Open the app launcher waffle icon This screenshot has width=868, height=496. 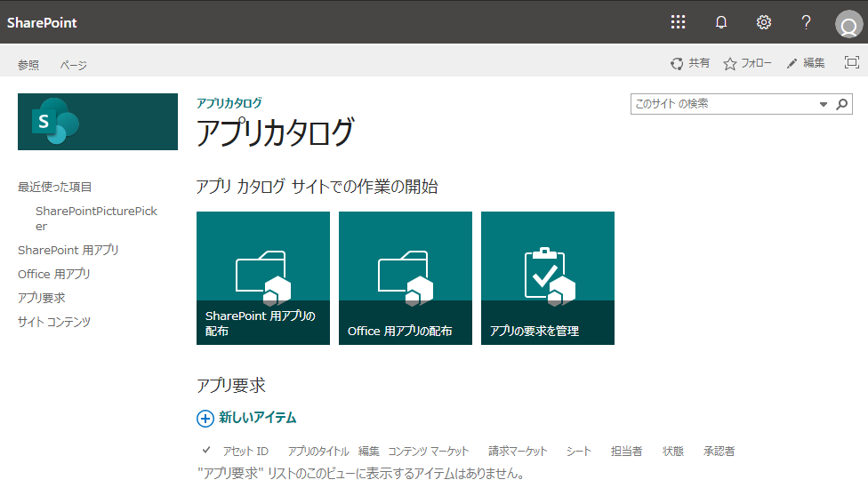point(678,22)
